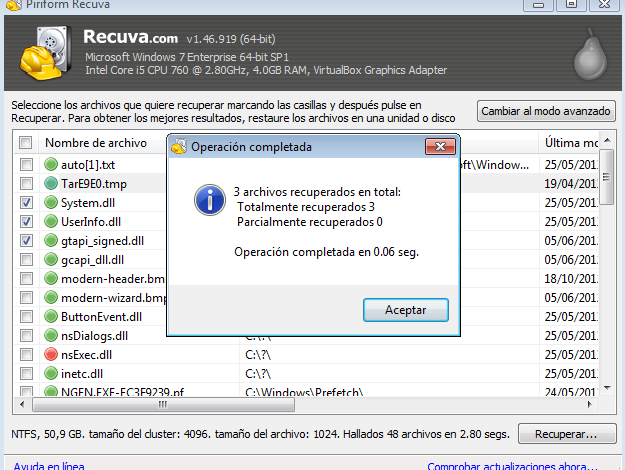Click the vertical scrollbar down arrow
Viewport: 625px width, 470px height.
click(607, 387)
